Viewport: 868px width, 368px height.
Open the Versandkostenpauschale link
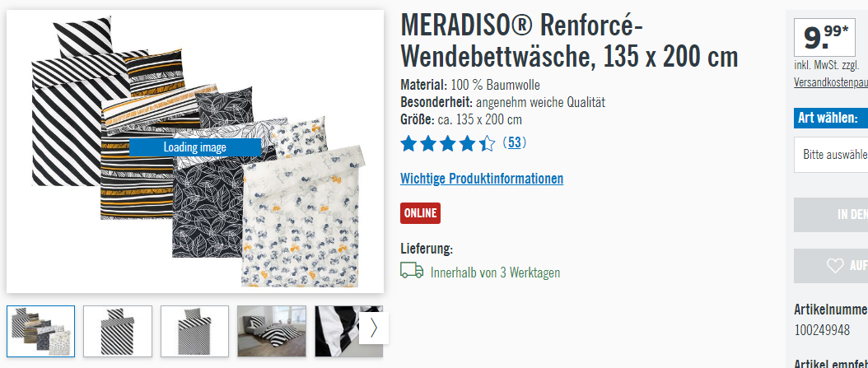click(x=831, y=82)
